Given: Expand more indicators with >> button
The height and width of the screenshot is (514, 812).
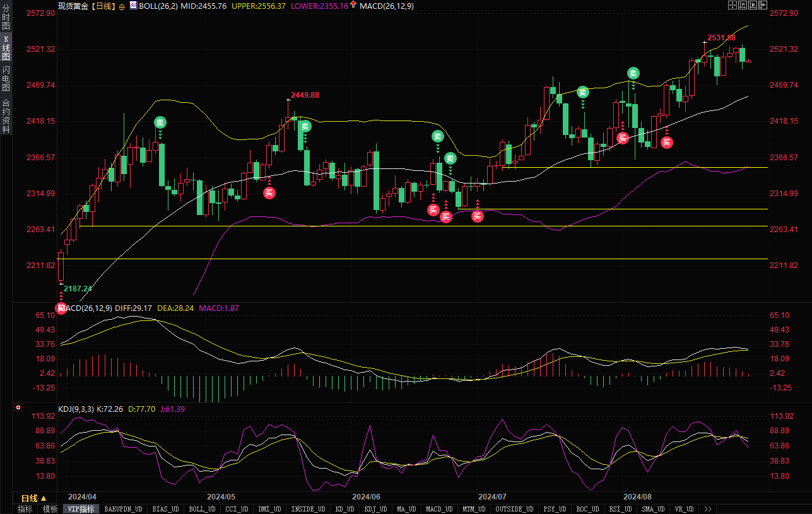Looking at the screenshot, I should pyautogui.click(x=707, y=509).
